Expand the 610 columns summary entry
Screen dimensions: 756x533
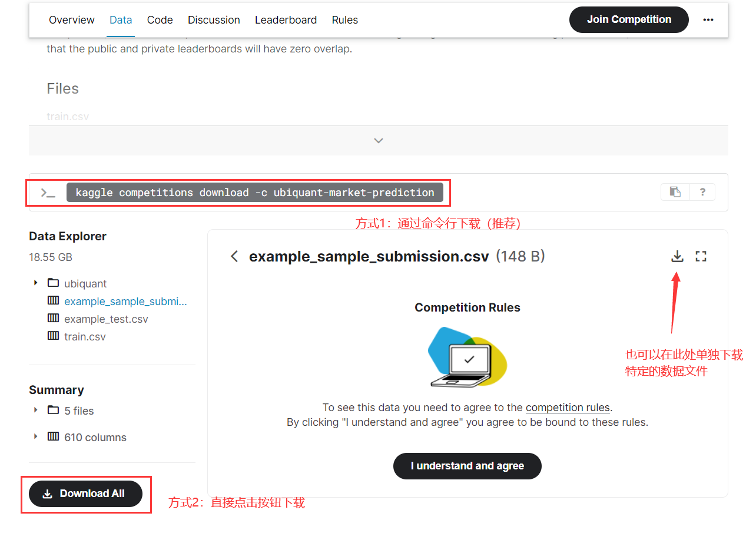click(35, 437)
